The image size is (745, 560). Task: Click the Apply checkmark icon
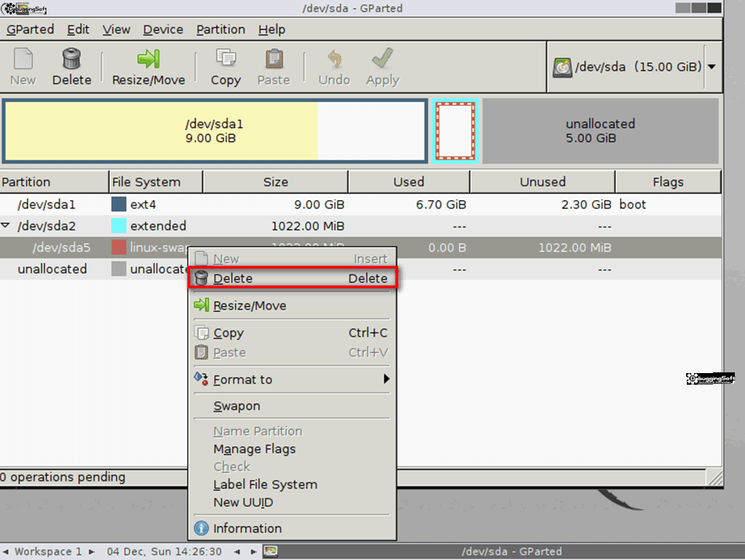pos(383,59)
